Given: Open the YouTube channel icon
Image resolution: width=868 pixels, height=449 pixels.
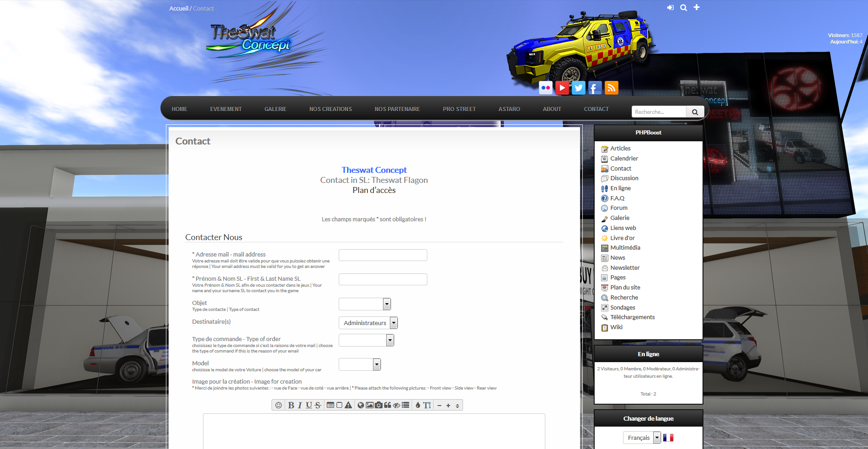Looking at the screenshot, I should pyautogui.click(x=562, y=88).
